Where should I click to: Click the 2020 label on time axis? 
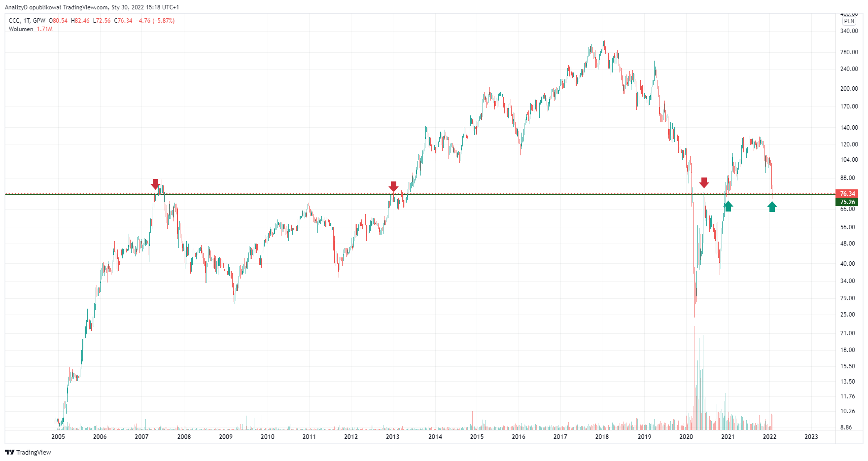686,437
